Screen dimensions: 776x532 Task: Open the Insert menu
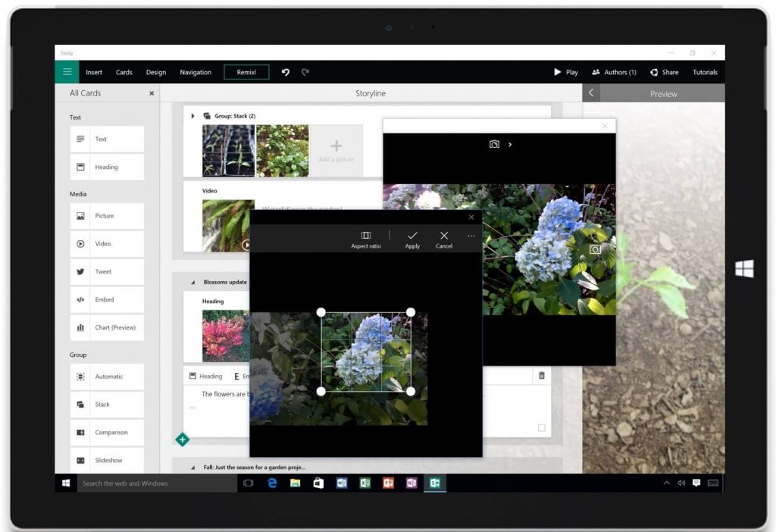(93, 72)
